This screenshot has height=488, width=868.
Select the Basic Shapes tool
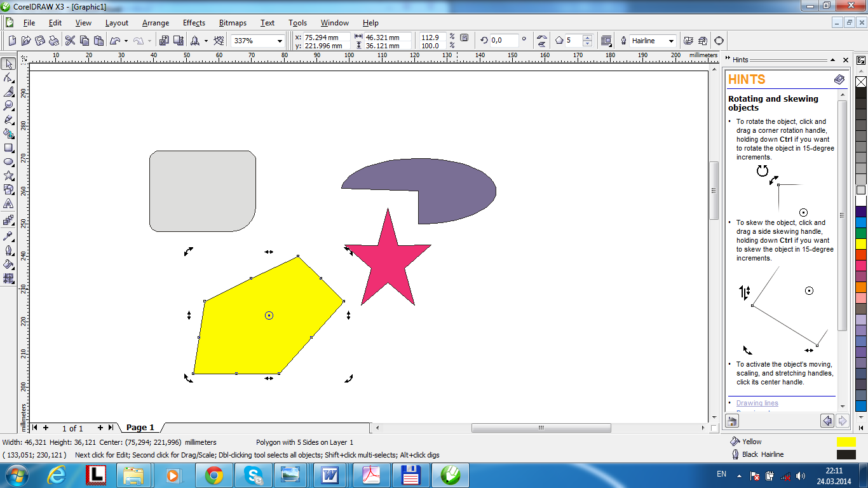click(9, 189)
